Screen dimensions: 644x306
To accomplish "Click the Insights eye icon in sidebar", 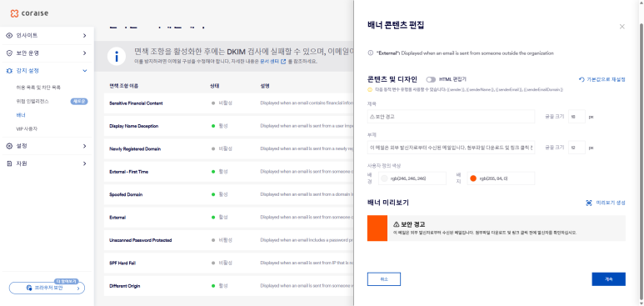I will (9, 35).
